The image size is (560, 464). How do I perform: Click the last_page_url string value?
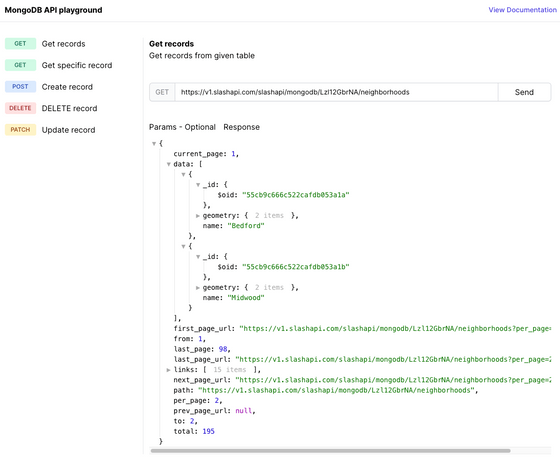pyautogui.click(x=393, y=359)
